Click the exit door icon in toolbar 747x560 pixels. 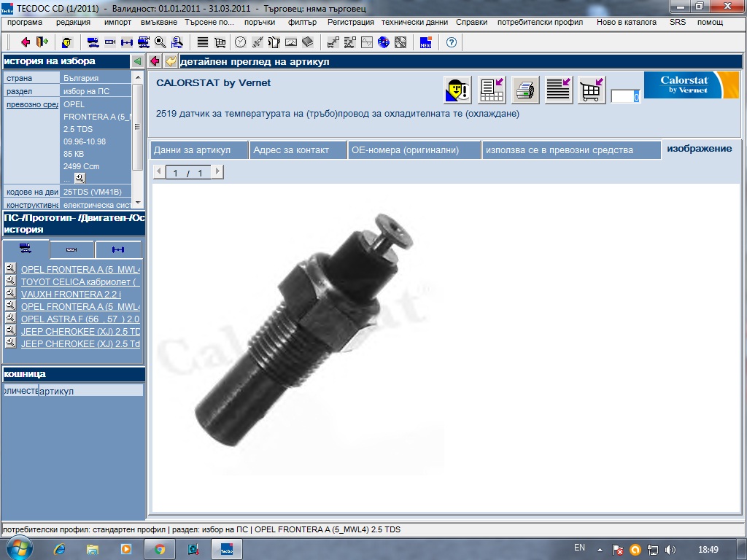pyautogui.click(x=42, y=42)
